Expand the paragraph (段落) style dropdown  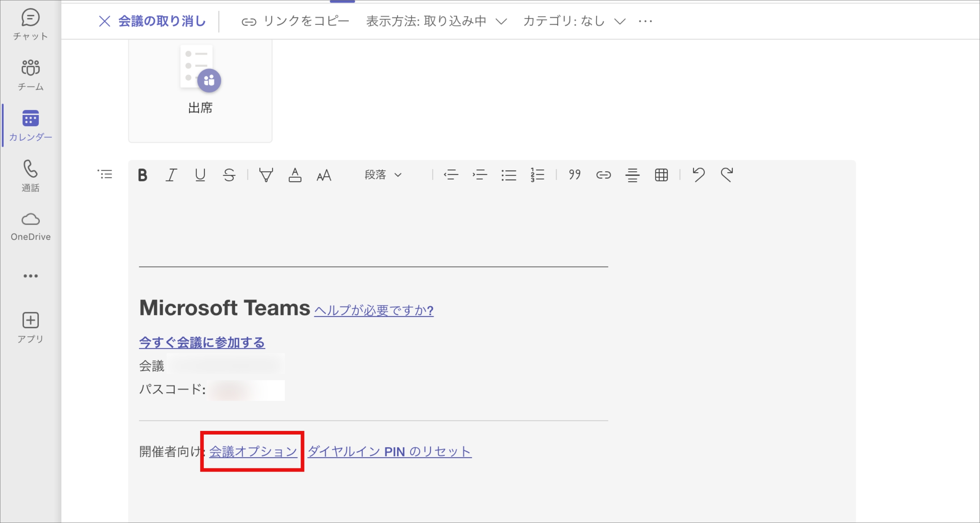tap(384, 175)
